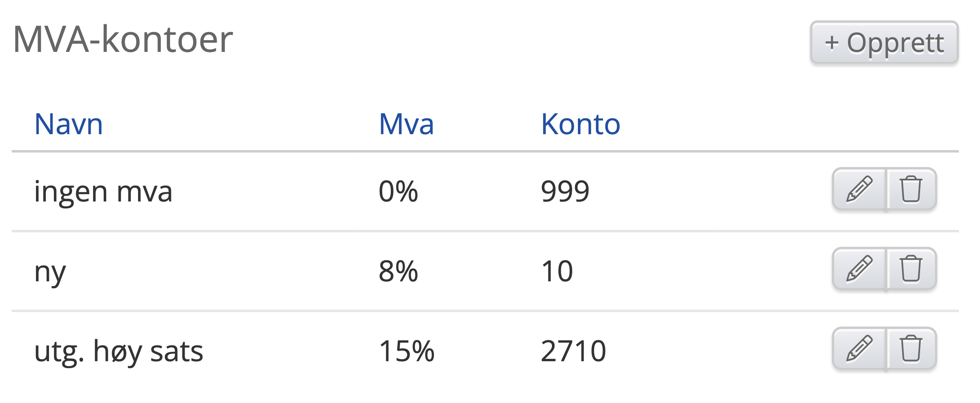The width and height of the screenshot is (980, 403).
Task: Delete the 'ingen mva' account row
Action: (x=911, y=189)
